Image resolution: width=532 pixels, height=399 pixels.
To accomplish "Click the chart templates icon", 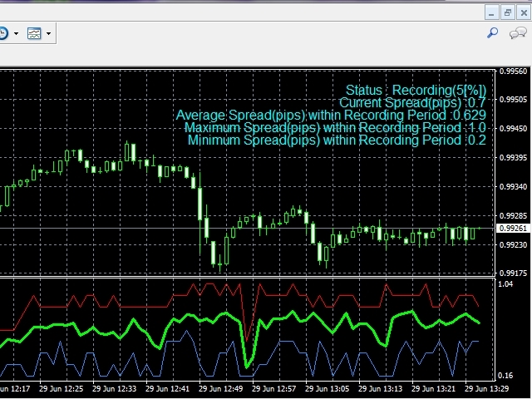I will point(34,33).
